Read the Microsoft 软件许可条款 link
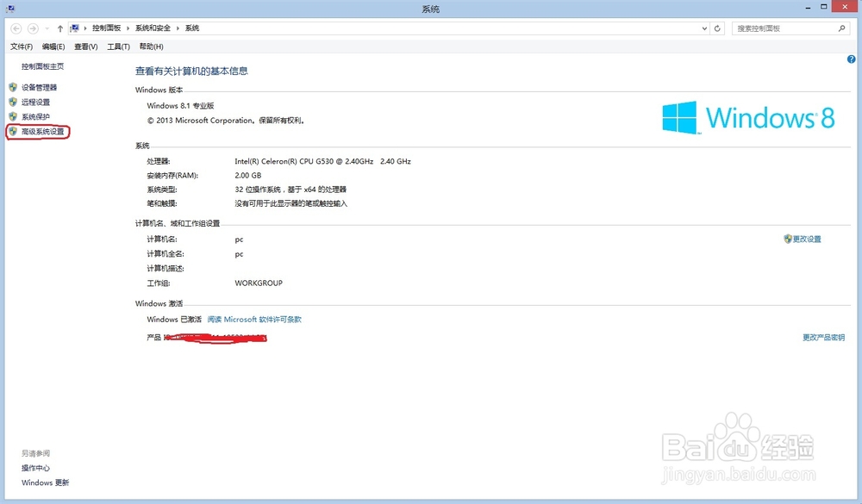 click(254, 320)
